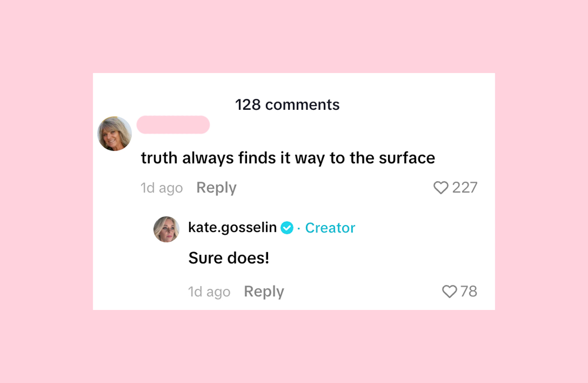Click '1d ago' under the first comment

coord(162,188)
